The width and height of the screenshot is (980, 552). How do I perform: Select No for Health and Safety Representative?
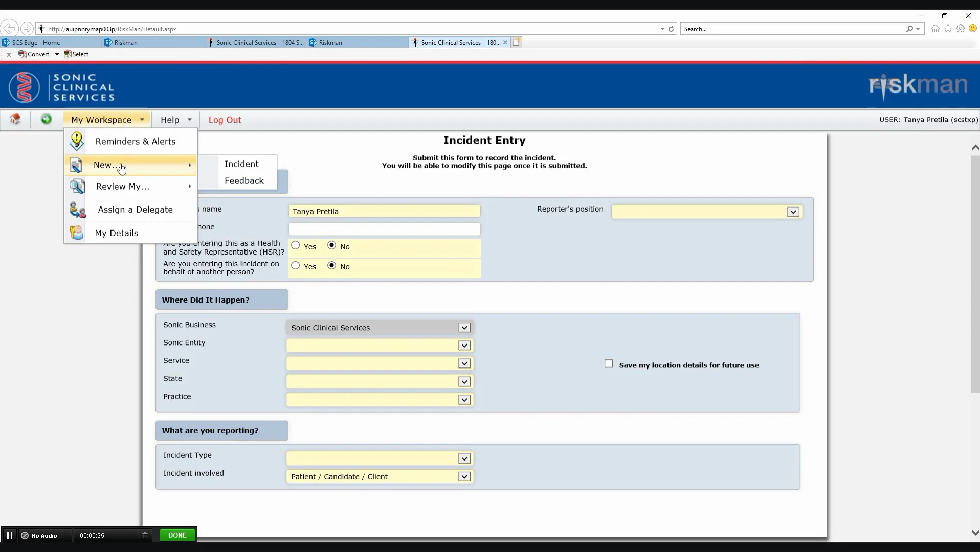[332, 245]
